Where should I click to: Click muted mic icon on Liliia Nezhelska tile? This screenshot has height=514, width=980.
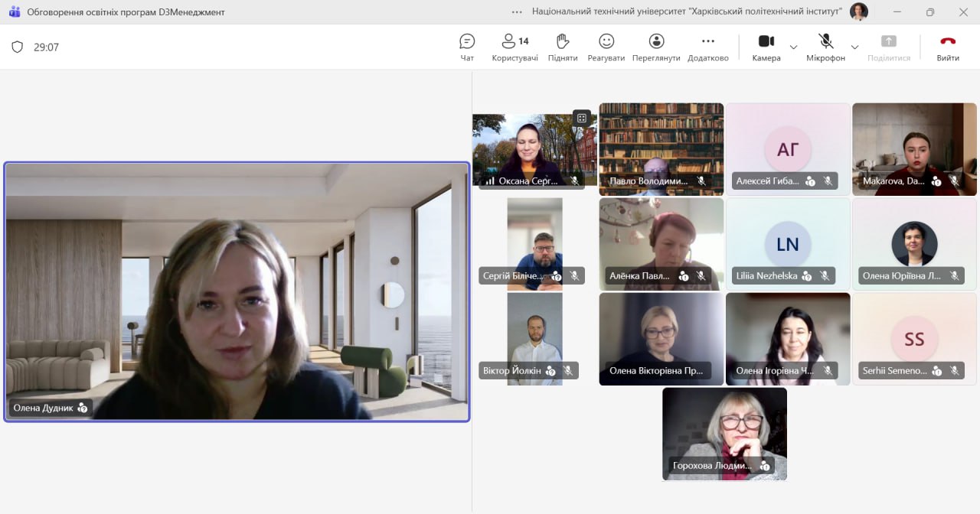click(825, 276)
